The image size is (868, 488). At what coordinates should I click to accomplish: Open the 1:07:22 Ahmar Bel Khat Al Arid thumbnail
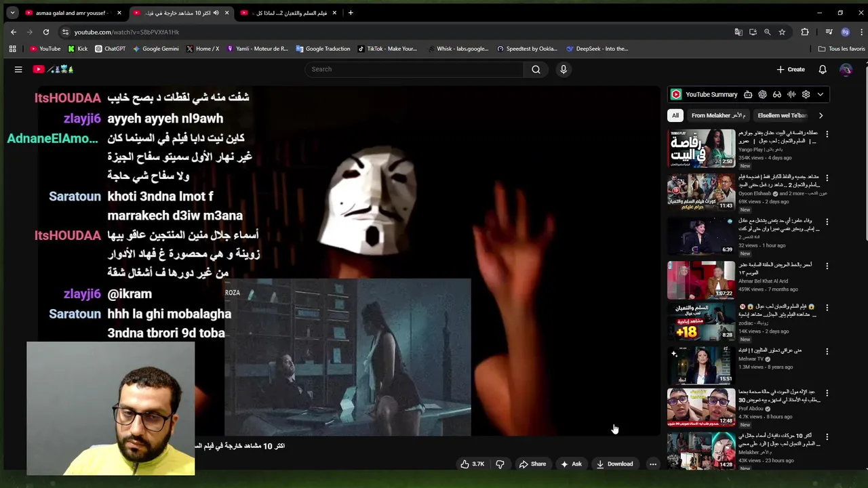coord(701,280)
